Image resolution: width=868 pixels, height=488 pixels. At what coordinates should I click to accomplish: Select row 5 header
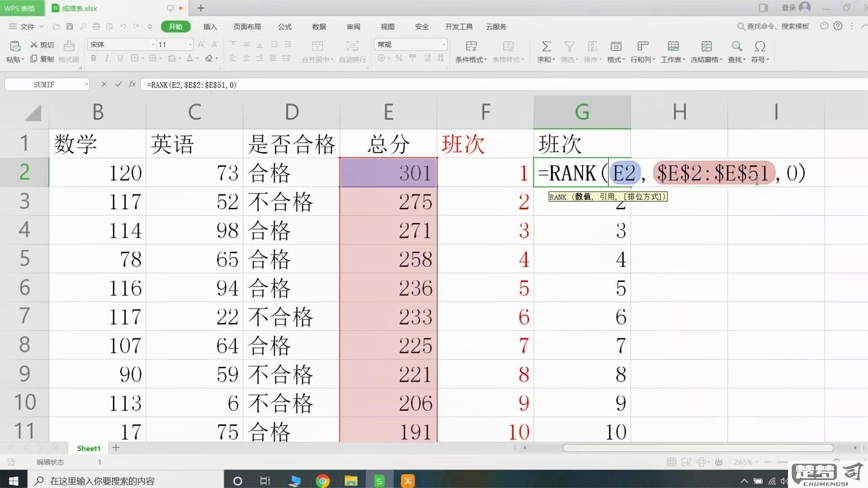[x=24, y=258]
